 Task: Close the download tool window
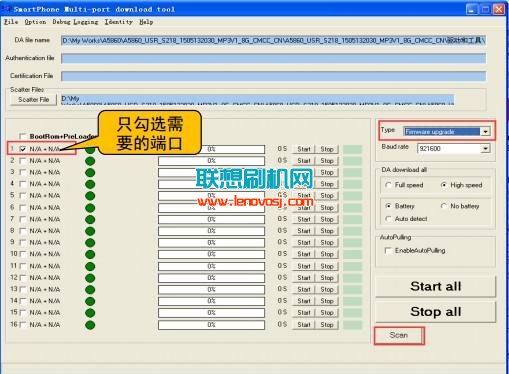[499, 9]
